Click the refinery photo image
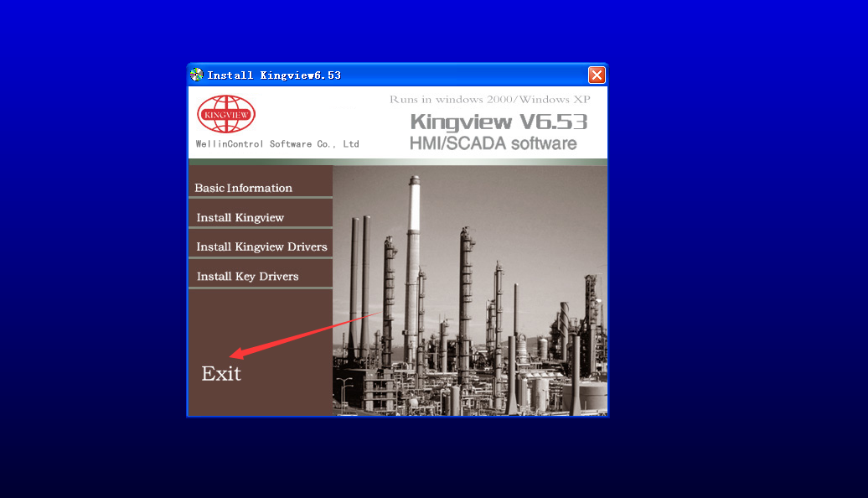The width and height of the screenshot is (868, 498). click(x=470, y=290)
